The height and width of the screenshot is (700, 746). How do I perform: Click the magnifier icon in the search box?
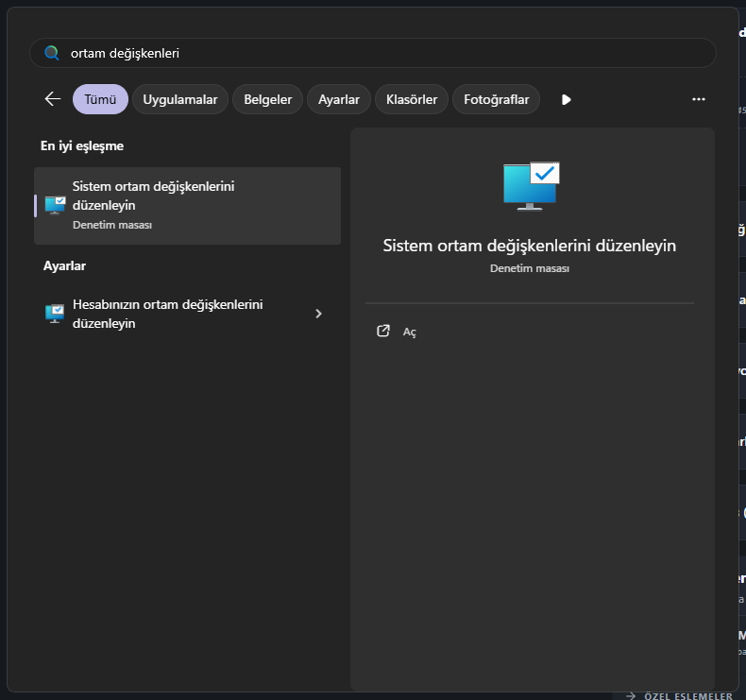click(52, 53)
